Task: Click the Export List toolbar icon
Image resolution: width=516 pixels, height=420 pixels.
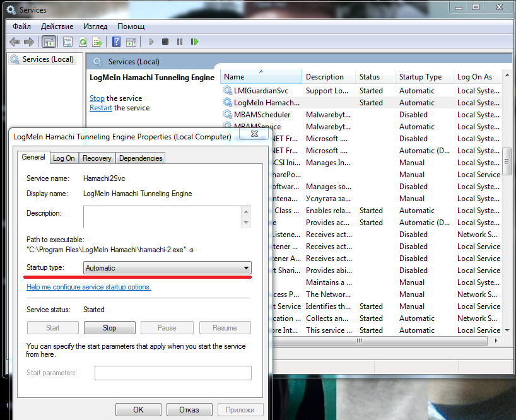Action: pyautogui.click(x=97, y=42)
